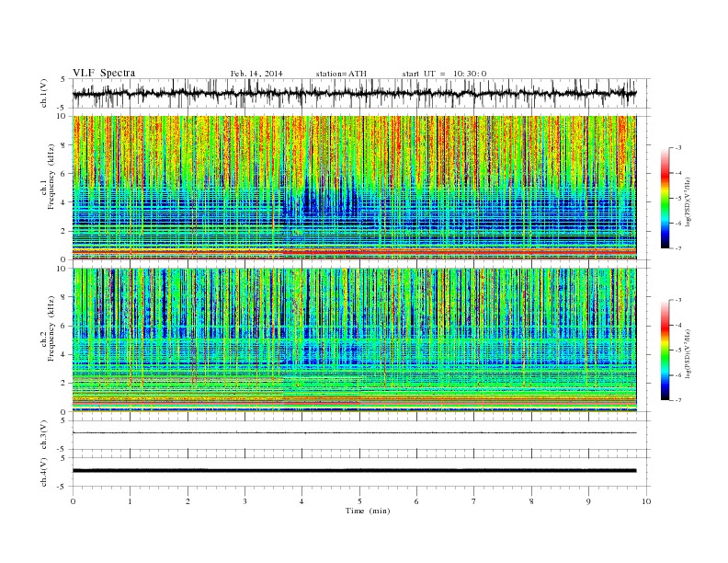
Task: Click time axis tick label "1"
Action: (130, 501)
